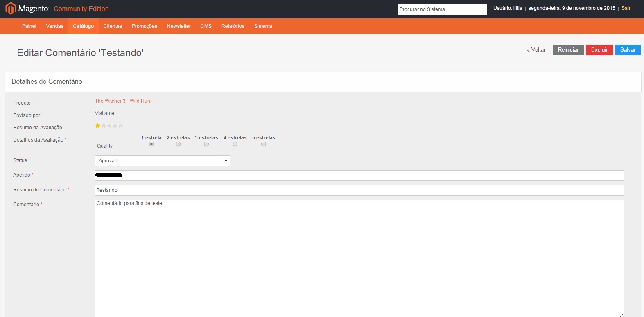Open the Sistema menu
644x317 pixels.
click(263, 26)
